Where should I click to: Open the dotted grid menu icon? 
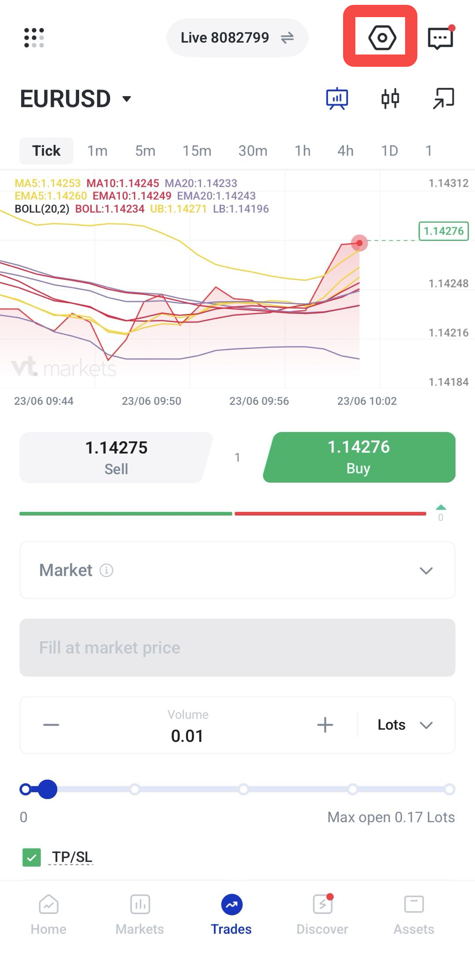click(34, 38)
